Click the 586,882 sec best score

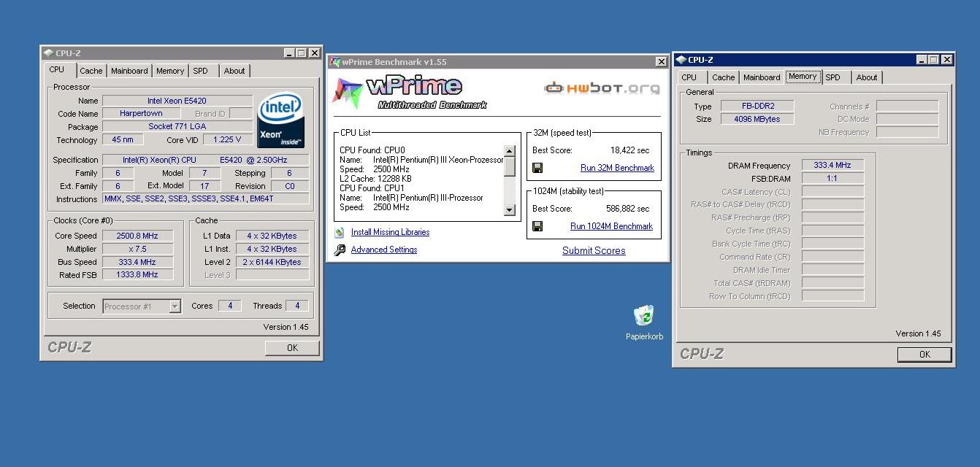tap(627, 209)
